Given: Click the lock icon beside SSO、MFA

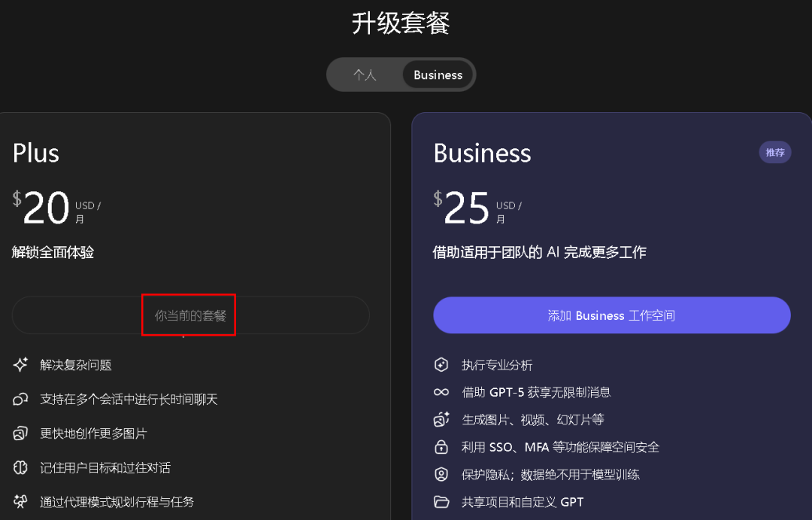Looking at the screenshot, I should [x=441, y=446].
